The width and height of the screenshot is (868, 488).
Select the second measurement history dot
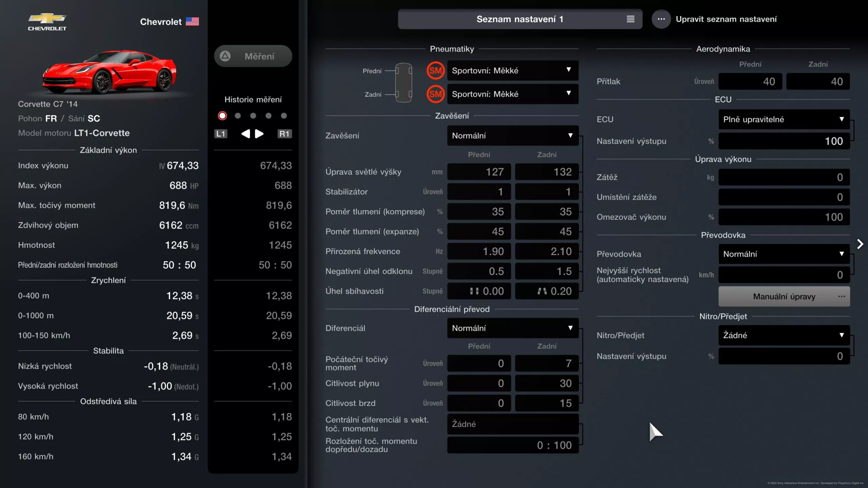tap(238, 115)
